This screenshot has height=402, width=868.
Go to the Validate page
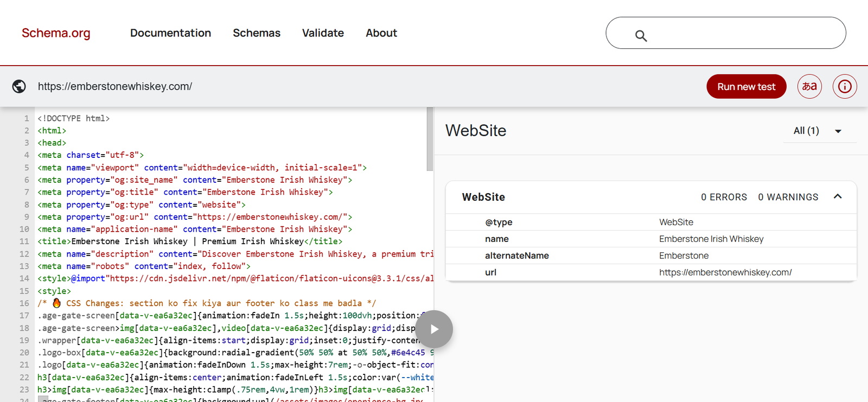[x=323, y=33]
